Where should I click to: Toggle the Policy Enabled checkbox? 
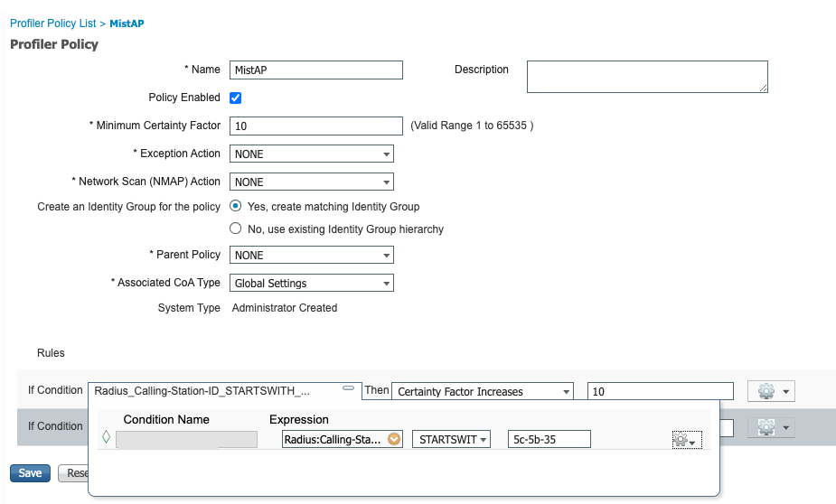click(x=236, y=98)
